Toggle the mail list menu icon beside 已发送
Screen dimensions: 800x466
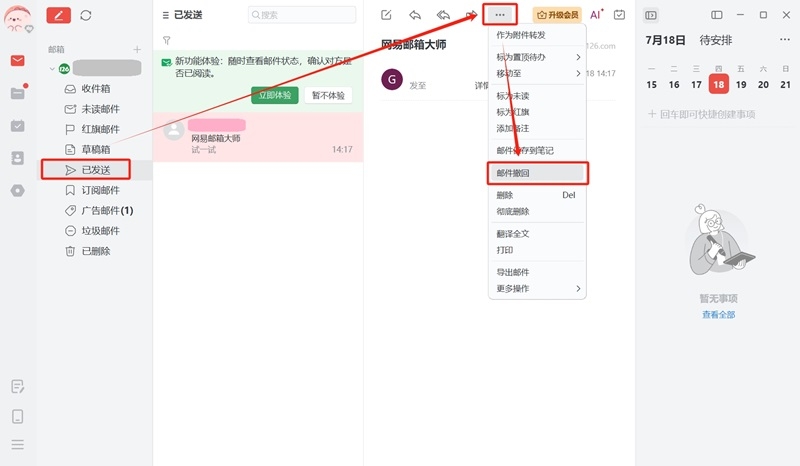pos(165,15)
